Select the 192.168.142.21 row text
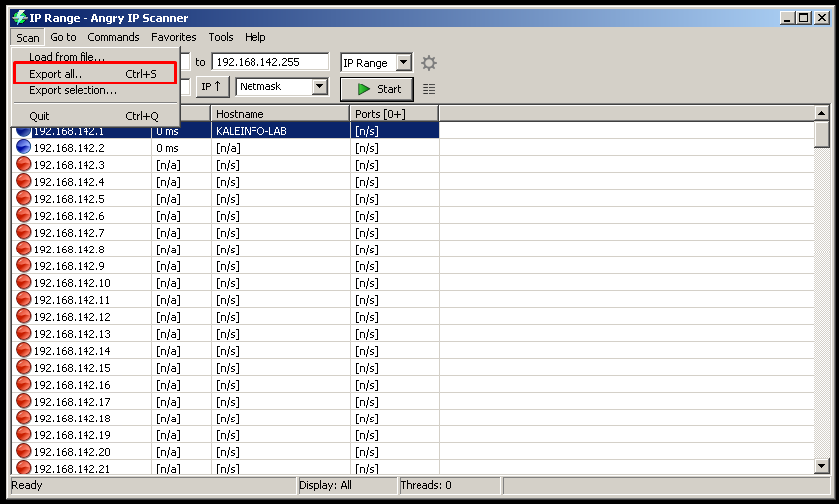This screenshot has width=839, height=504. pyautogui.click(x=72, y=468)
